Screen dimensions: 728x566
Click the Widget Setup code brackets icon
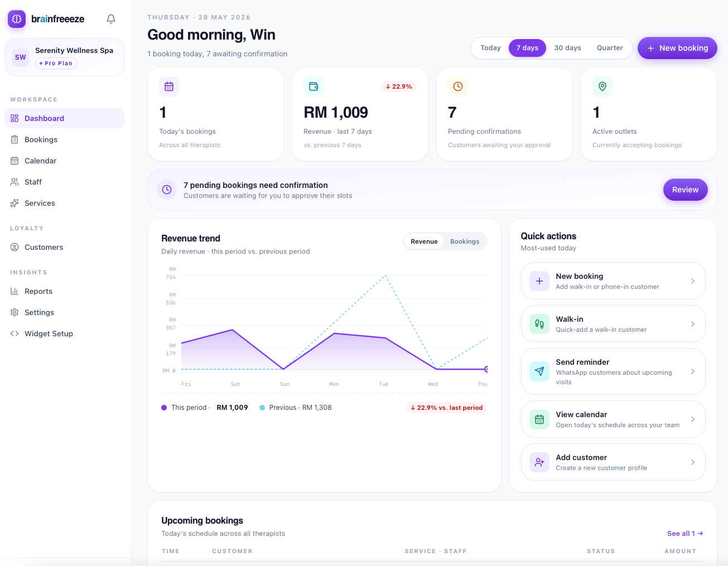[x=15, y=333]
